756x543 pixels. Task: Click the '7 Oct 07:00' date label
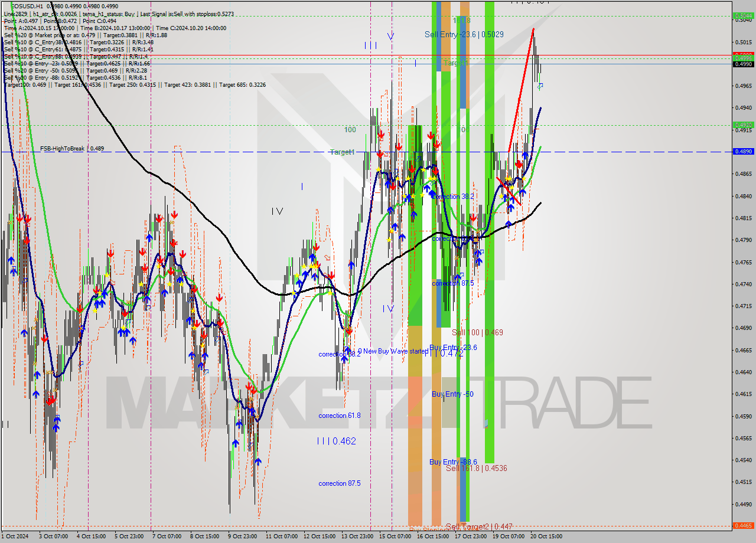click(167, 537)
